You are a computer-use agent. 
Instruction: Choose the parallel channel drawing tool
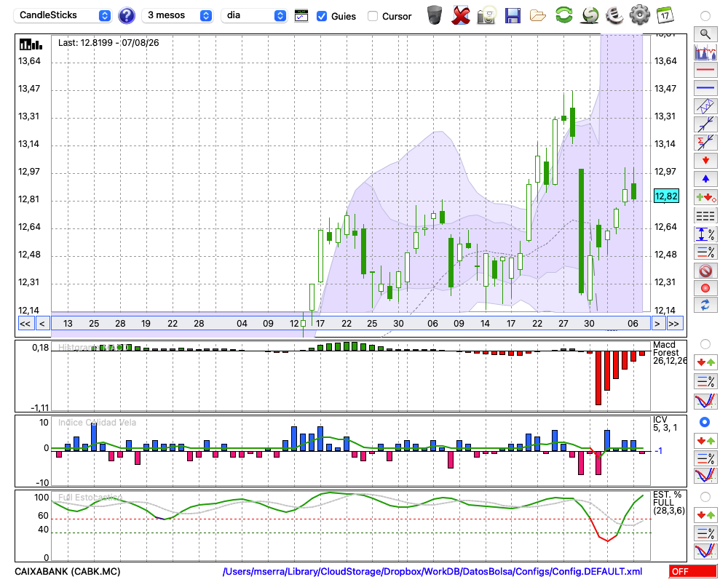click(705, 106)
